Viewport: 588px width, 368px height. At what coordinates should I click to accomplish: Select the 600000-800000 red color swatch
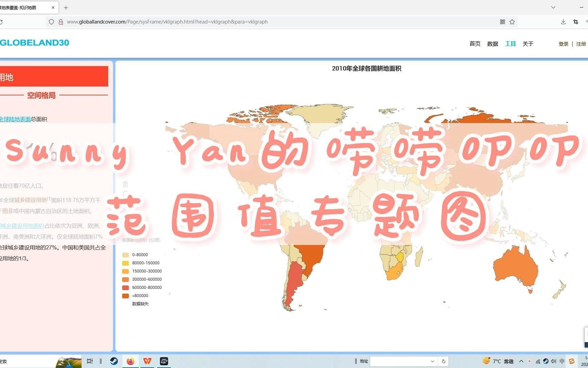pyautogui.click(x=125, y=287)
